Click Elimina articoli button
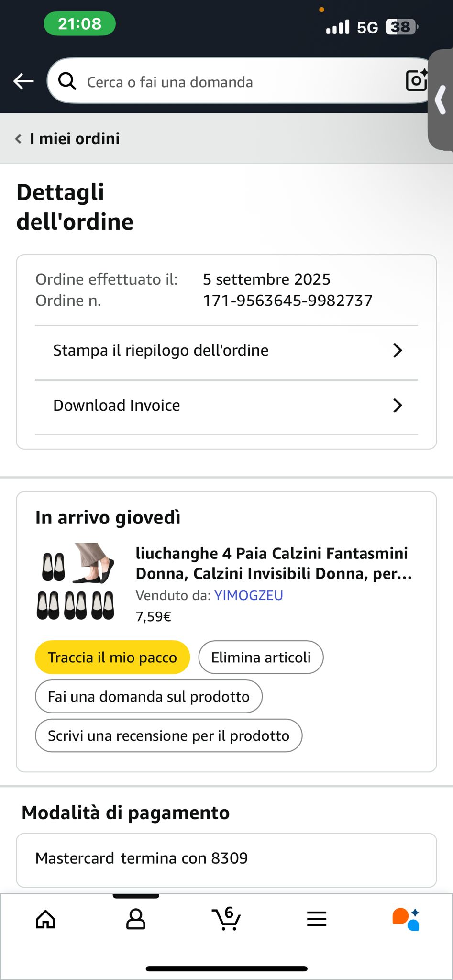 tap(261, 657)
